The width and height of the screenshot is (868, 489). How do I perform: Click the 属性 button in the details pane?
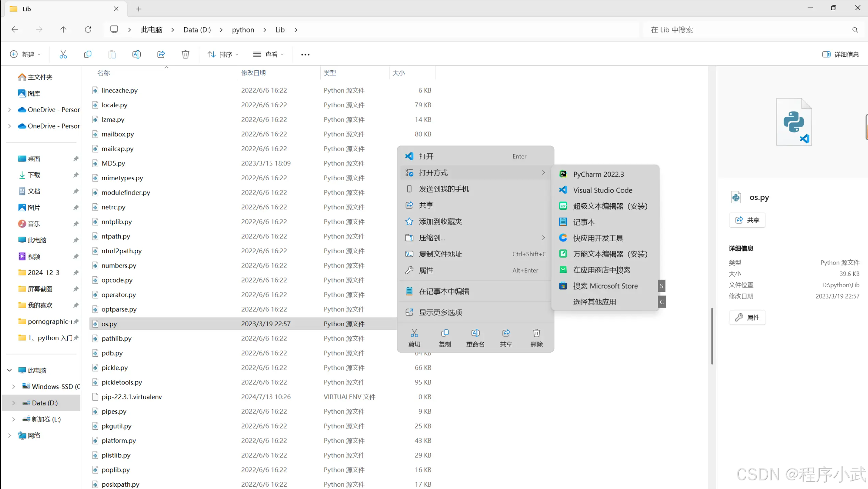click(747, 317)
